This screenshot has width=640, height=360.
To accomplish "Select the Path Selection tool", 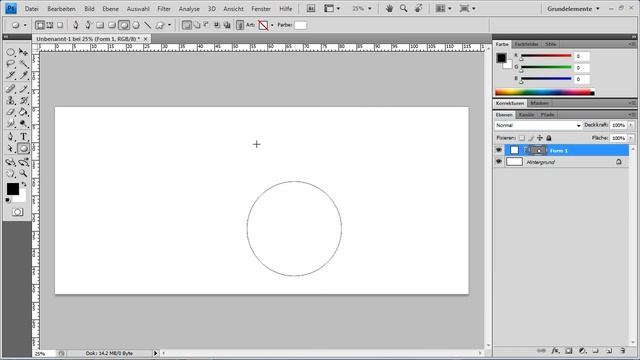I will pyautogui.click(x=11, y=148).
